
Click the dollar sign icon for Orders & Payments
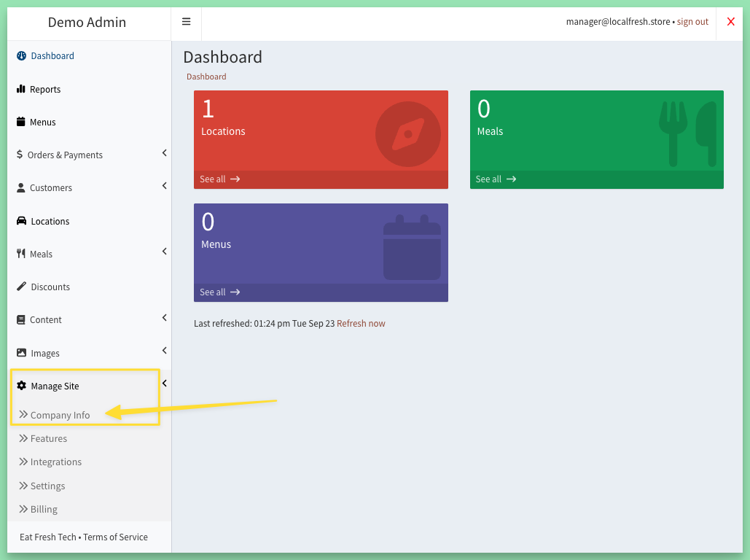point(20,154)
